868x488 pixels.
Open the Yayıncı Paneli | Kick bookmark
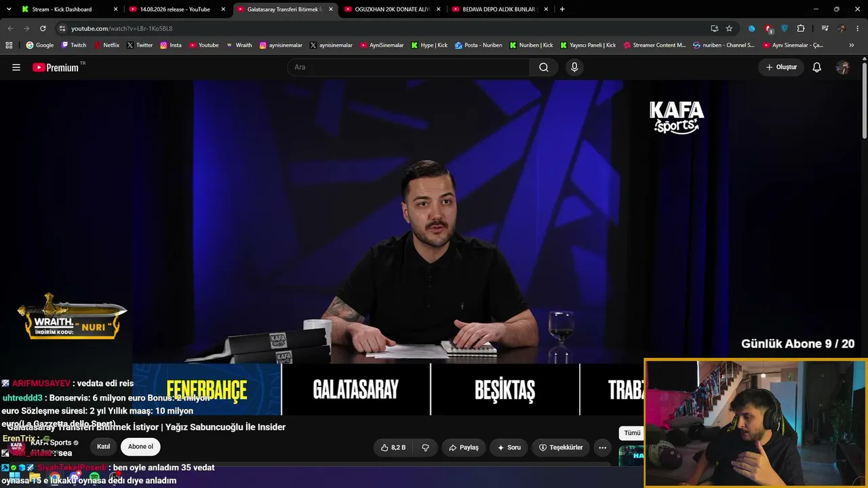[588, 45]
